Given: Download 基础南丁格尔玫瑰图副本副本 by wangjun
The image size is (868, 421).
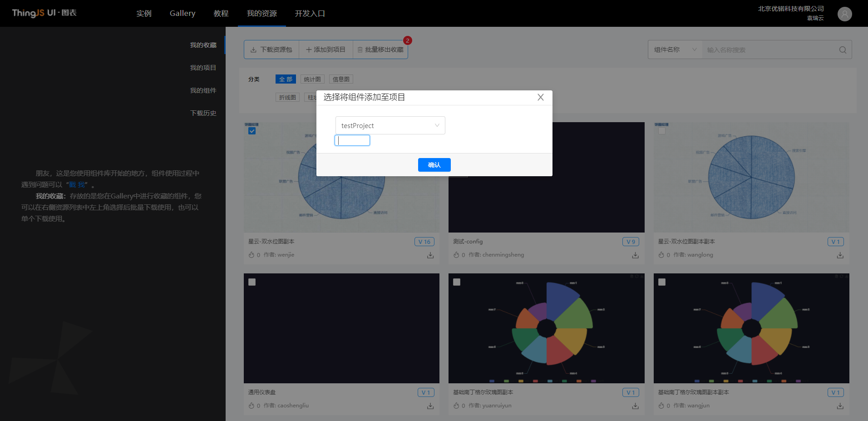Looking at the screenshot, I should click(840, 406).
